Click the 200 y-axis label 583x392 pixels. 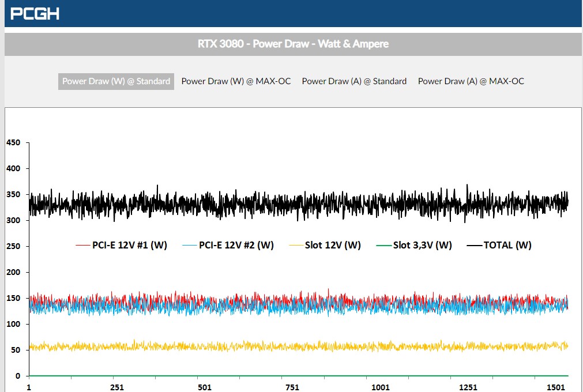(x=13, y=272)
